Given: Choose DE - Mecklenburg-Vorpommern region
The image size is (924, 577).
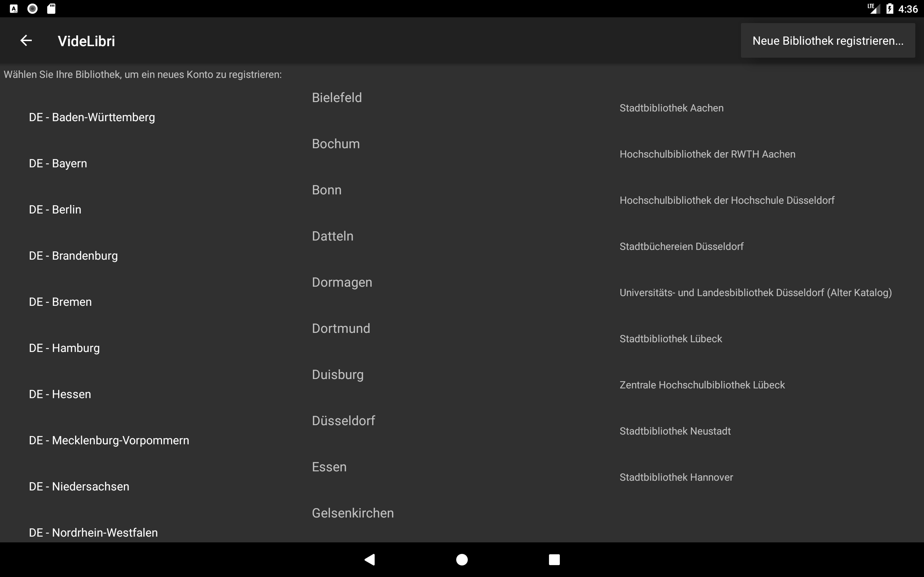Looking at the screenshot, I should tap(109, 440).
